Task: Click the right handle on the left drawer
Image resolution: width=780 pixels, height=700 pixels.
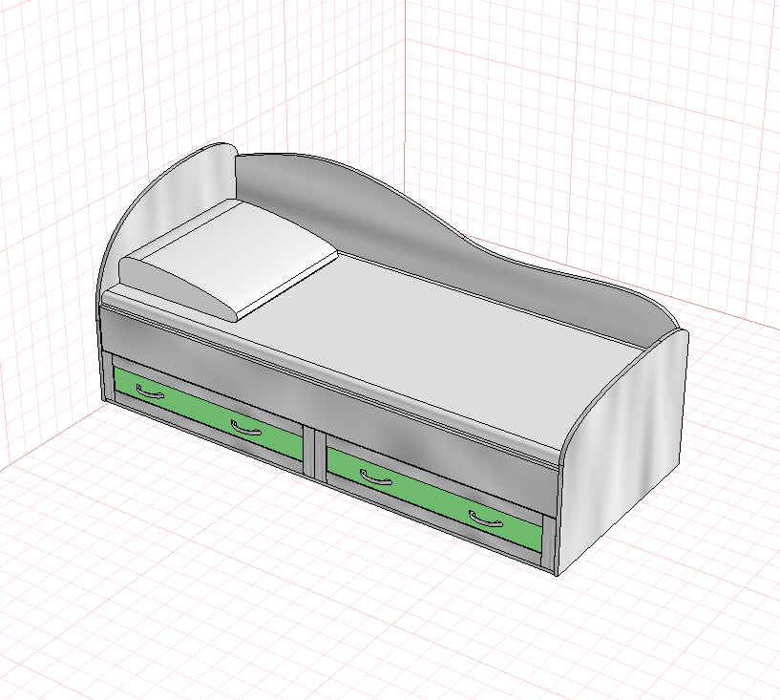Action: 246,428
